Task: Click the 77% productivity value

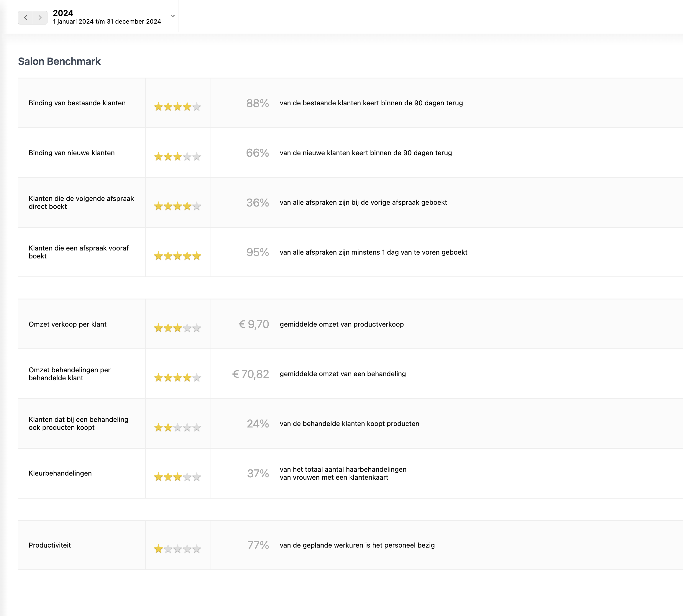Action: click(x=258, y=545)
